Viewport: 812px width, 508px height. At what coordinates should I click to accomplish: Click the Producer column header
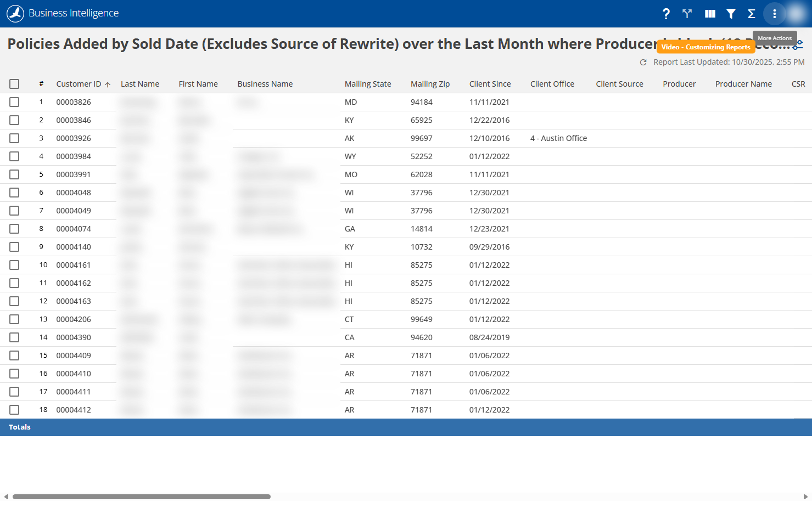coord(679,84)
